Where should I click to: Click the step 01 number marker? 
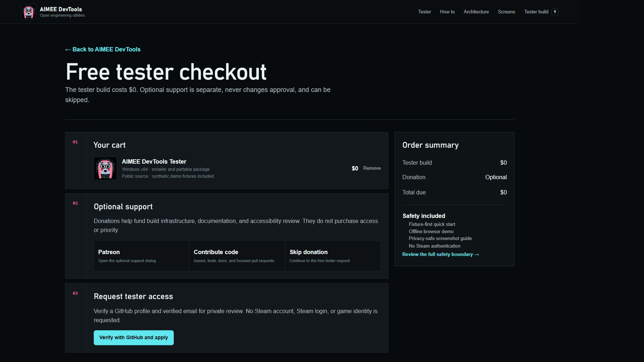pyautogui.click(x=75, y=142)
